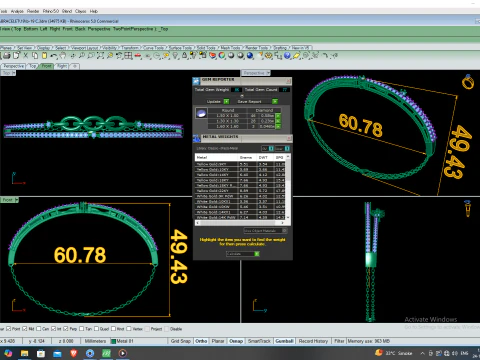Click green button beside Save Report
Screen dimensions: 480x360
click(275, 101)
